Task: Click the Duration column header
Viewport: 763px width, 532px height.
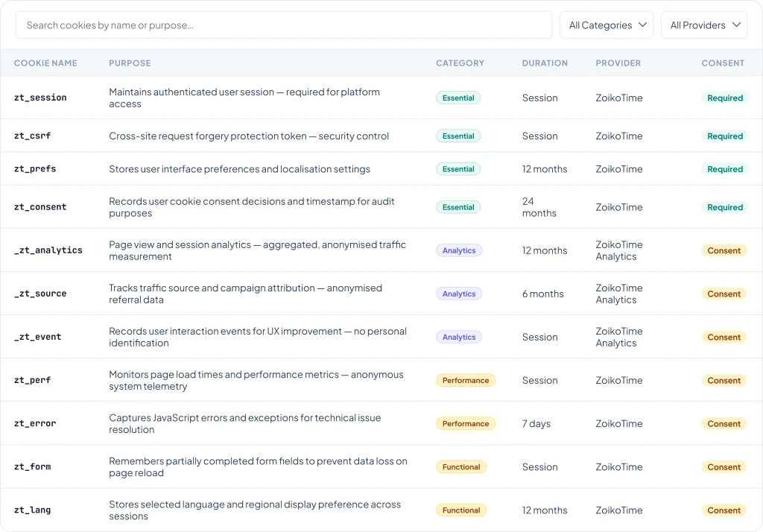Action: click(x=545, y=63)
